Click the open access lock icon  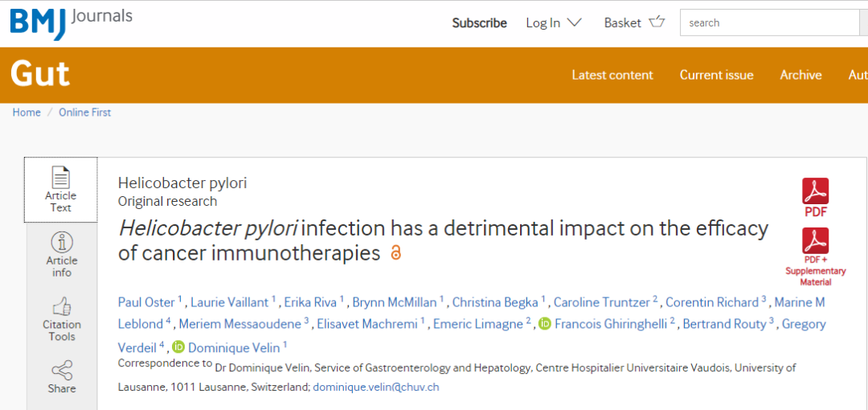point(395,252)
